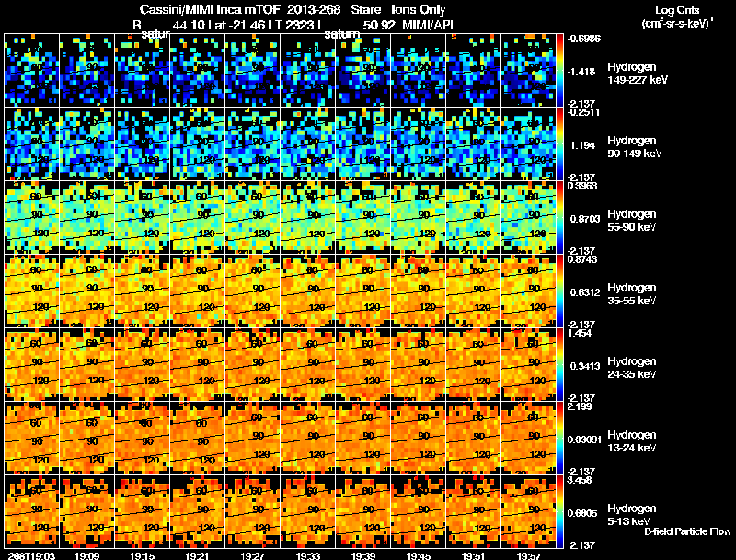Select the 13-24 keV image panel at 19:51

[x=474, y=439]
